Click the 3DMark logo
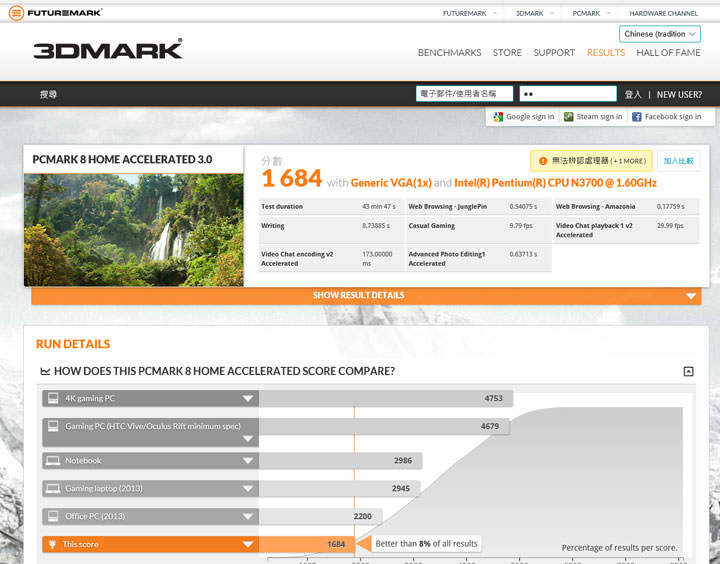720x564 pixels. 108,50
